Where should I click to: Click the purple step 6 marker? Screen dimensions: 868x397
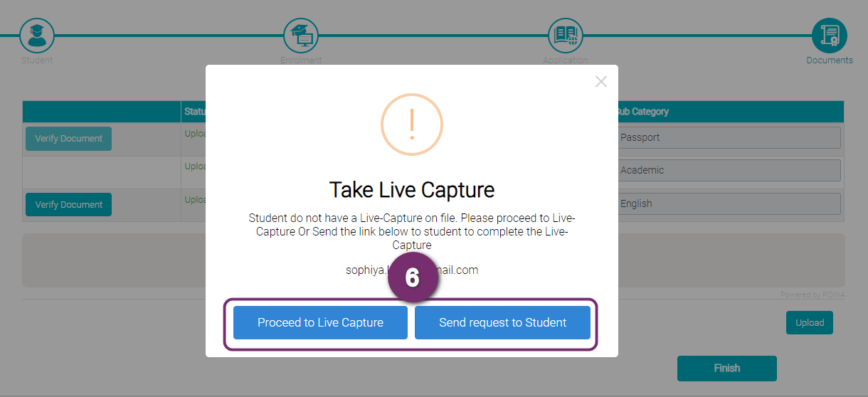[x=412, y=277]
